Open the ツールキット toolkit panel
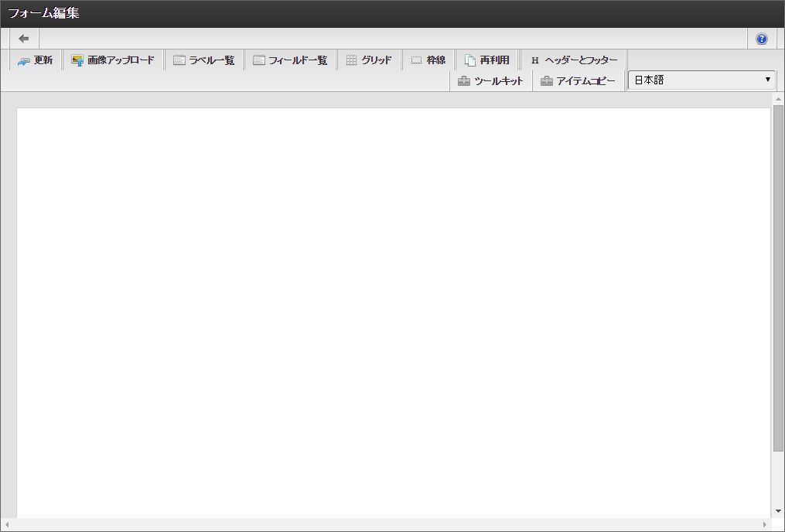This screenshot has height=532, width=785. click(x=492, y=80)
